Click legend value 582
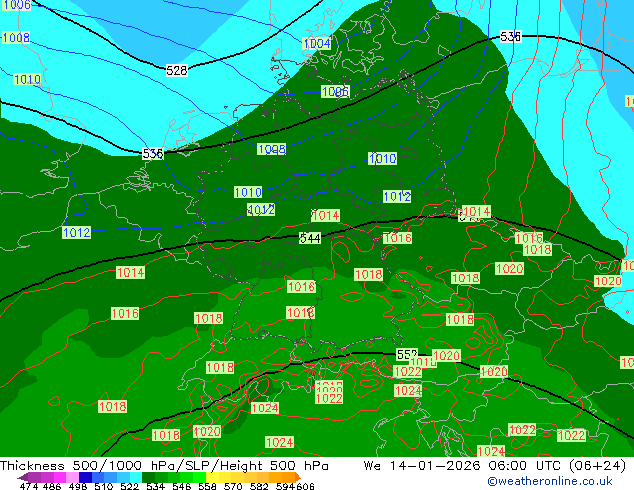634x490 pixels. [x=259, y=486]
